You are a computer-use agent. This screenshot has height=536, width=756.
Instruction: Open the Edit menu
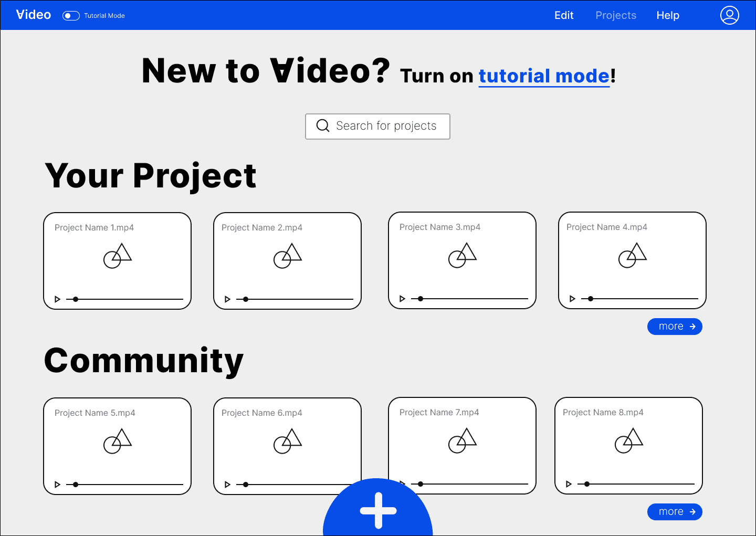click(x=564, y=15)
